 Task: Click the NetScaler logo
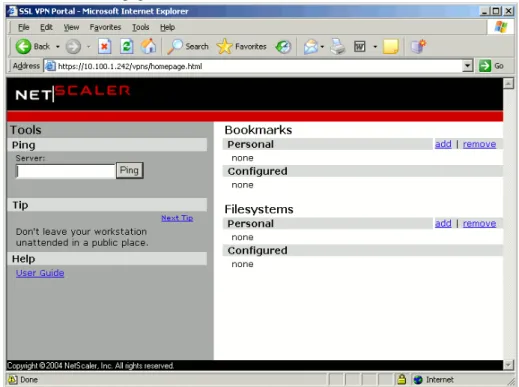pos(73,93)
